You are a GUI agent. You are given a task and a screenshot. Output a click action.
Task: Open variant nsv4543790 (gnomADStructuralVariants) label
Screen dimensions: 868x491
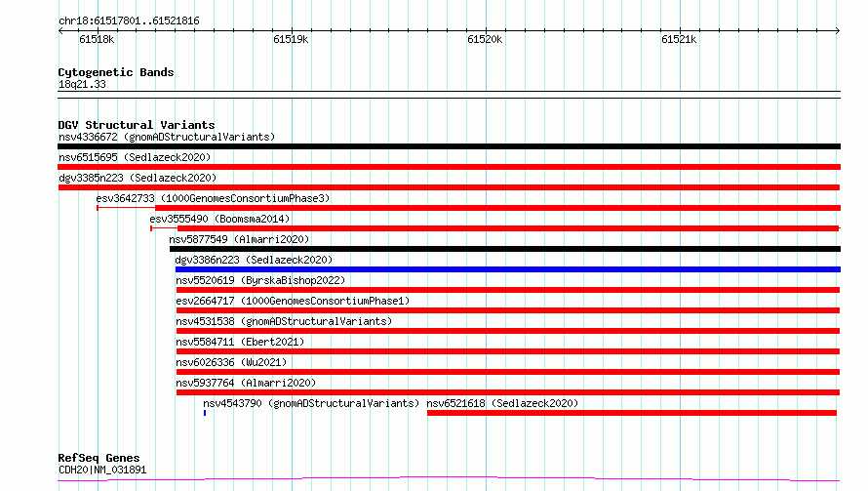(x=311, y=403)
